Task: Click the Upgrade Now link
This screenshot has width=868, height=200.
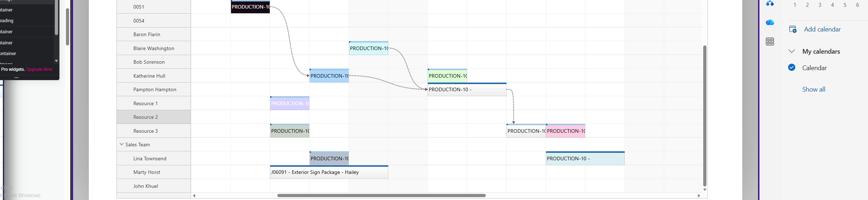Action: click(39, 69)
